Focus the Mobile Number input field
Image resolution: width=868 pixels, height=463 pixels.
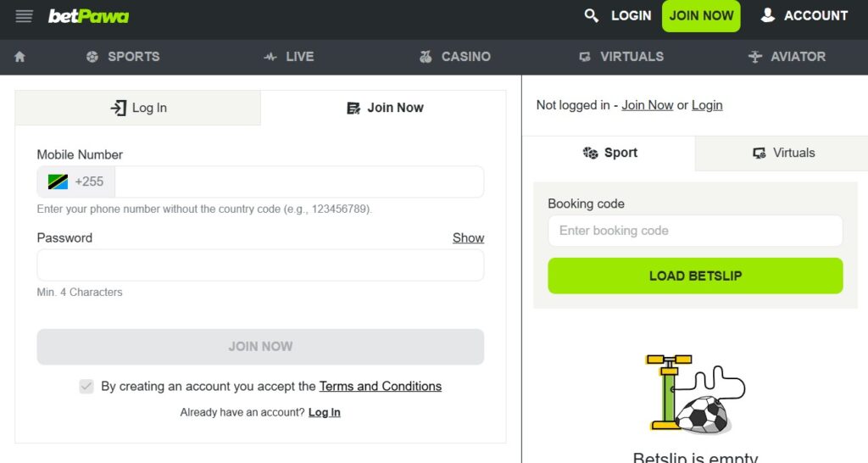click(x=299, y=181)
